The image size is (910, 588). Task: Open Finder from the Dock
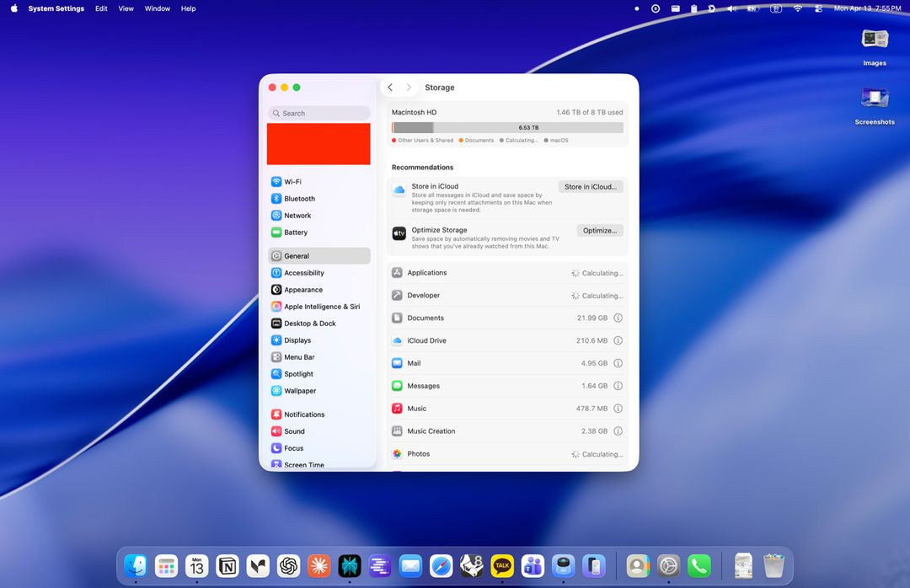(136, 566)
